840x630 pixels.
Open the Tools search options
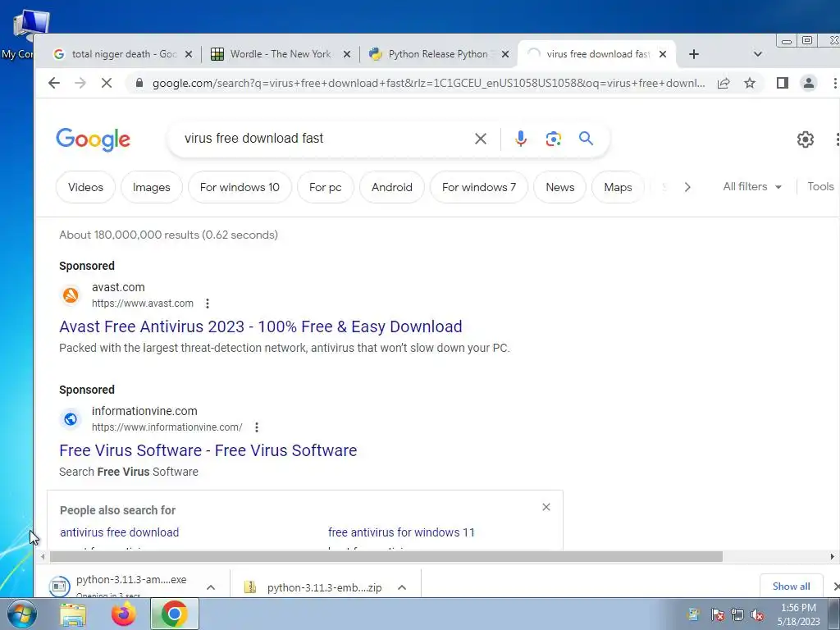click(x=820, y=186)
